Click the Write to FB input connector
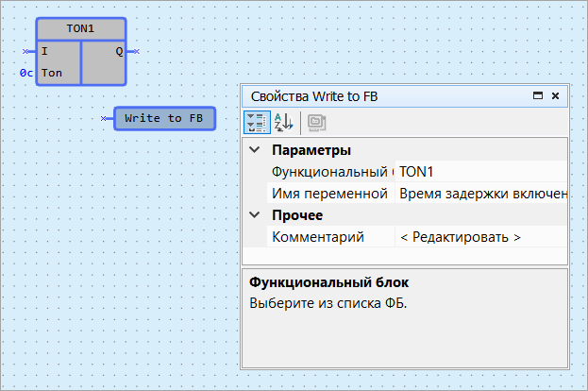 point(107,118)
